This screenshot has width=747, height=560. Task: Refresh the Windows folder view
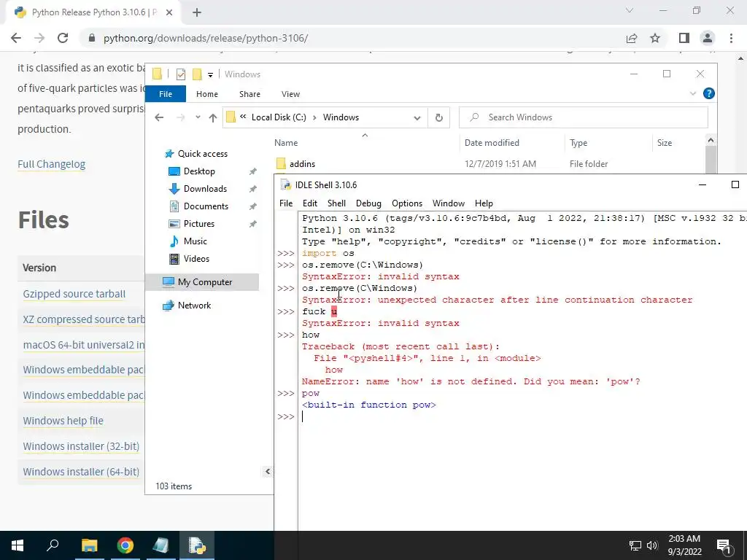point(438,117)
